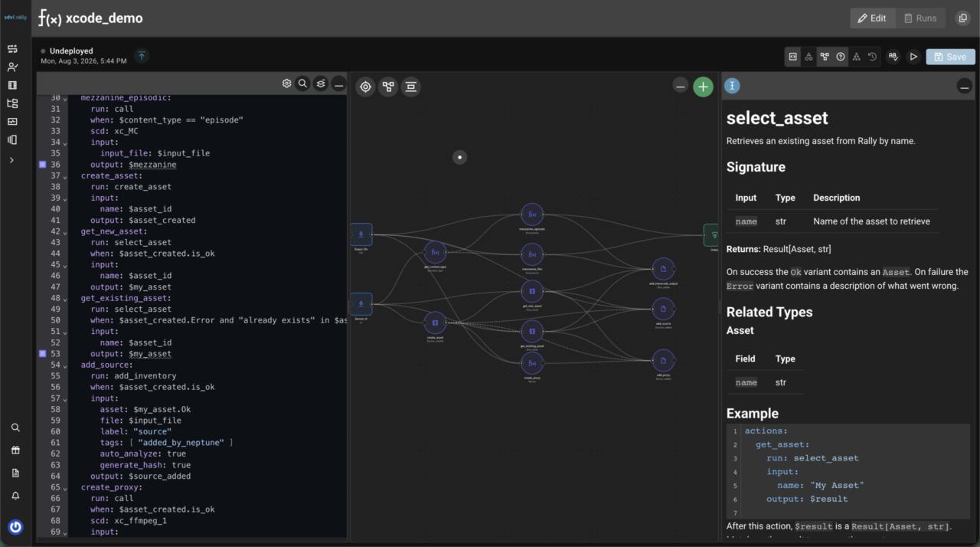Collapse the fold arrow on line 42

tap(65, 231)
